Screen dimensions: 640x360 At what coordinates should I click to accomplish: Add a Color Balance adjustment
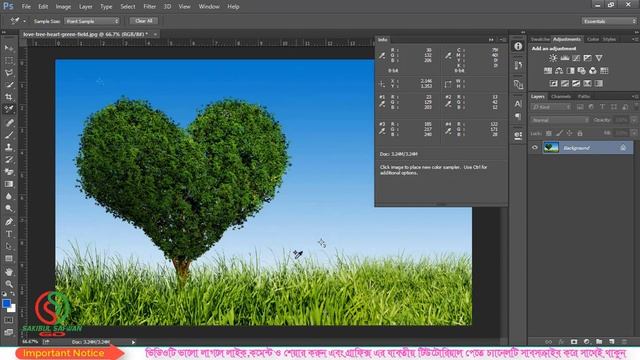click(x=559, y=71)
